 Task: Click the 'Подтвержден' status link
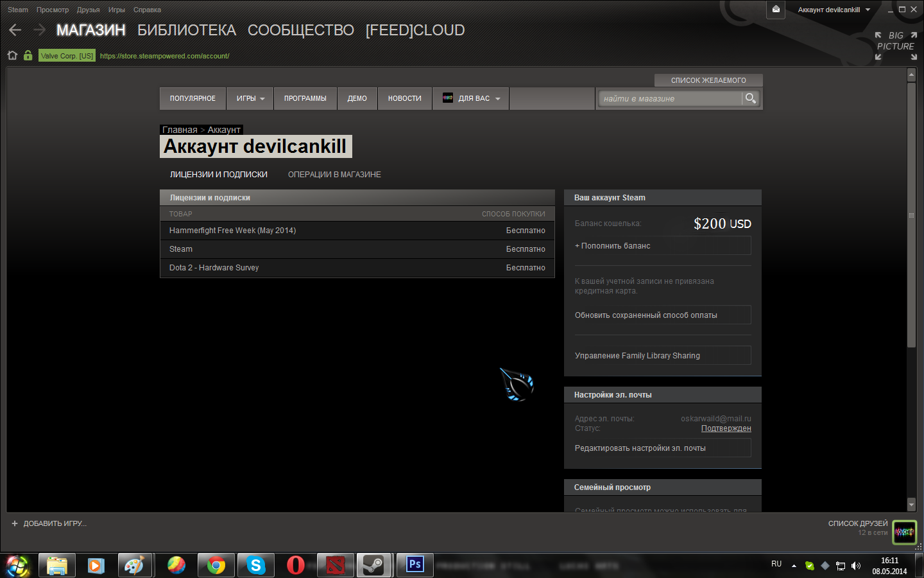point(726,428)
